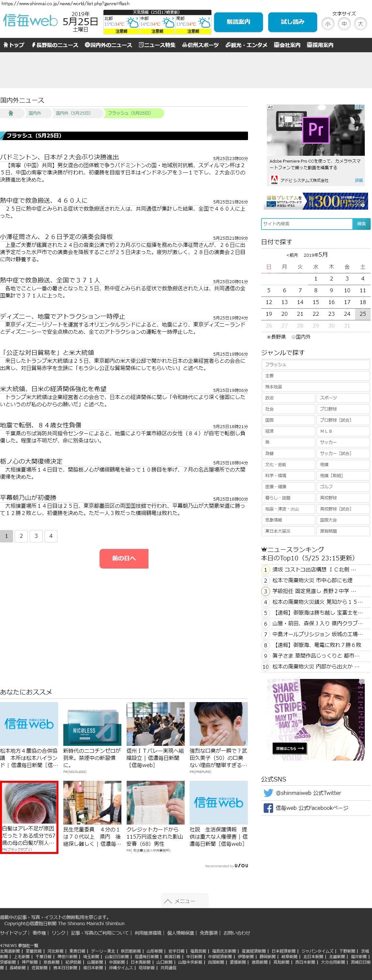The width and height of the screenshot is (372, 980).
Task: Click the 信毎web logo in header
Action: tap(30, 21)
